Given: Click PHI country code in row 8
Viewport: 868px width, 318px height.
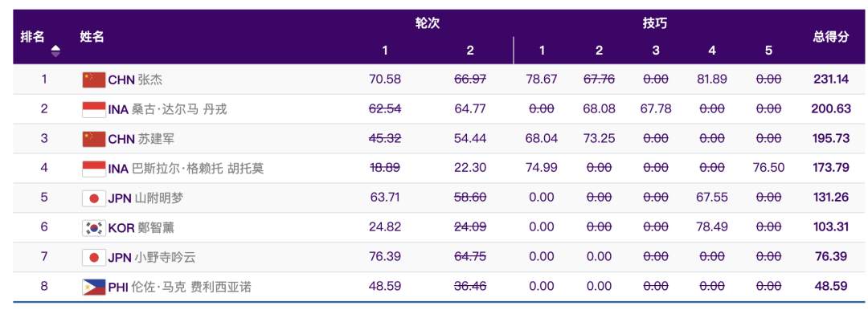Looking at the screenshot, I should point(118,287).
